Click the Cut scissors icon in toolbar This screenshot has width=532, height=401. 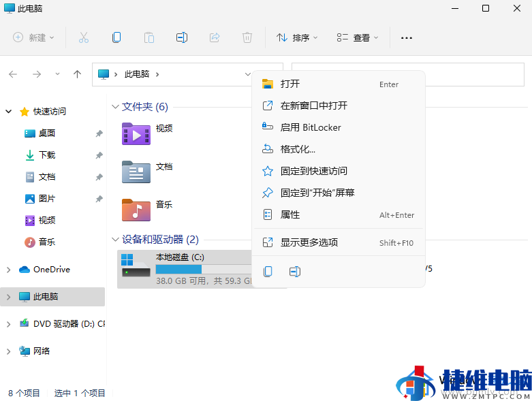[84, 38]
